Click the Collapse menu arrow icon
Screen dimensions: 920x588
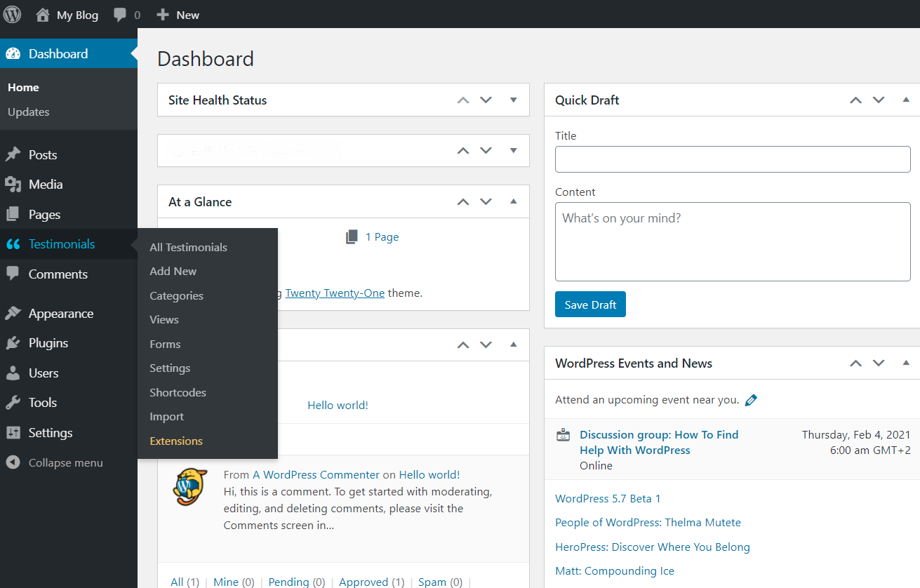tap(13, 462)
